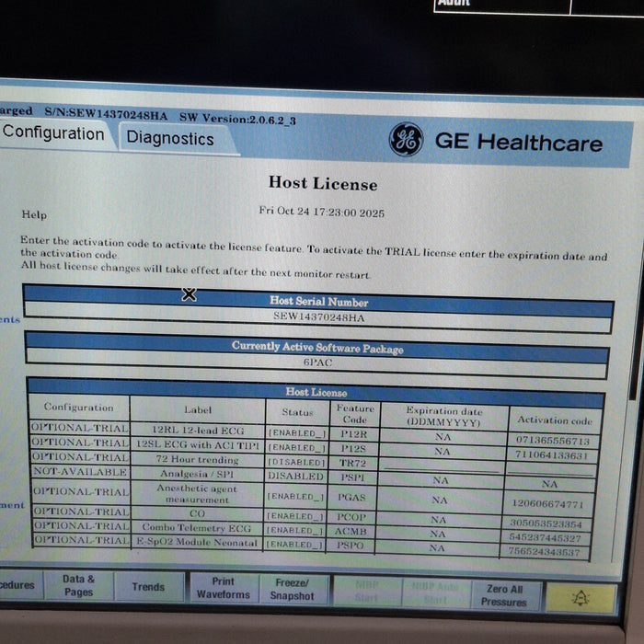644x644 pixels.
Task: Click the 'Analgesia / SPI' label
Action: (197, 474)
